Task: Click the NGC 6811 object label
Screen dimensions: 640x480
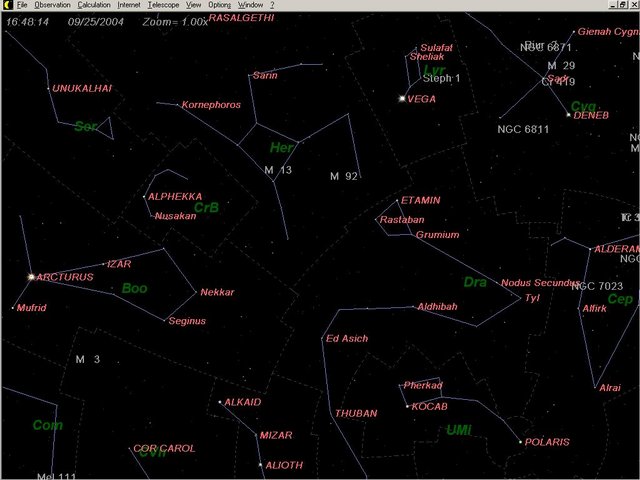Action: 523,129
